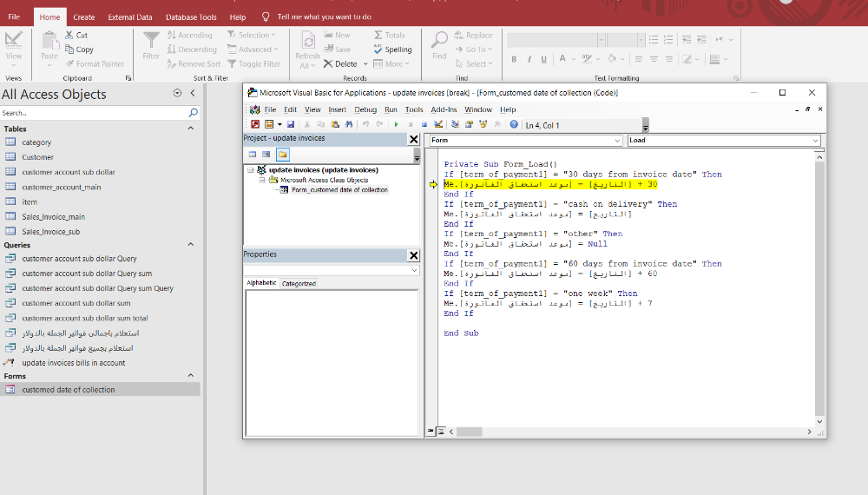Click the code window horizontal scrollbar thumb
The height and width of the screenshot is (495, 868).
[x=469, y=432]
